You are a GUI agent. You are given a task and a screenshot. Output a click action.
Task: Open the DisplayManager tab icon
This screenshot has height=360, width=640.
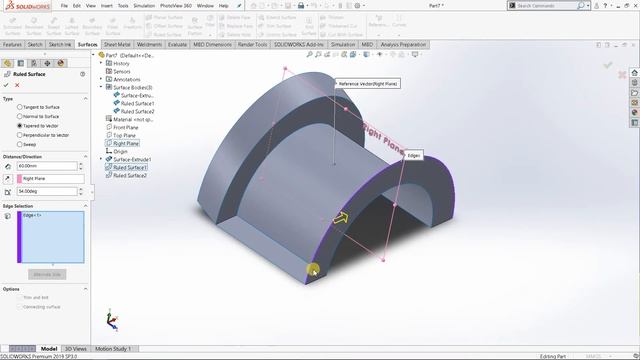click(x=61, y=63)
